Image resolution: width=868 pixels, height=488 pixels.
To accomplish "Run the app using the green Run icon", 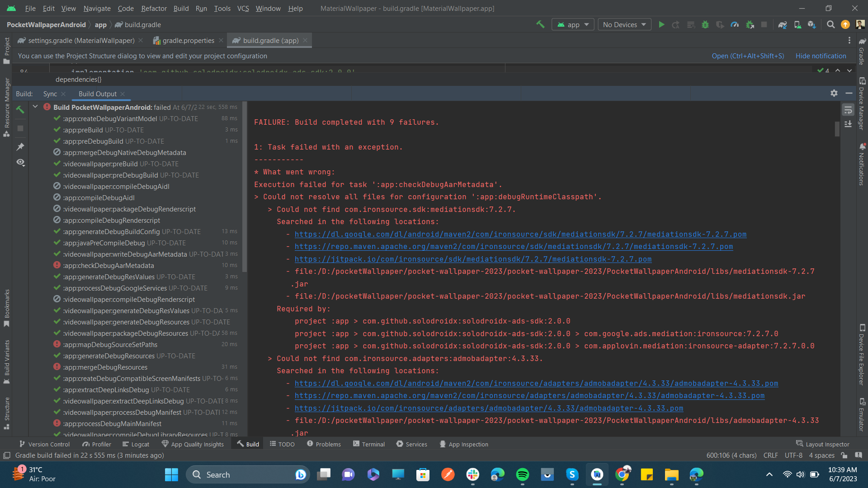I will point(661,24).
